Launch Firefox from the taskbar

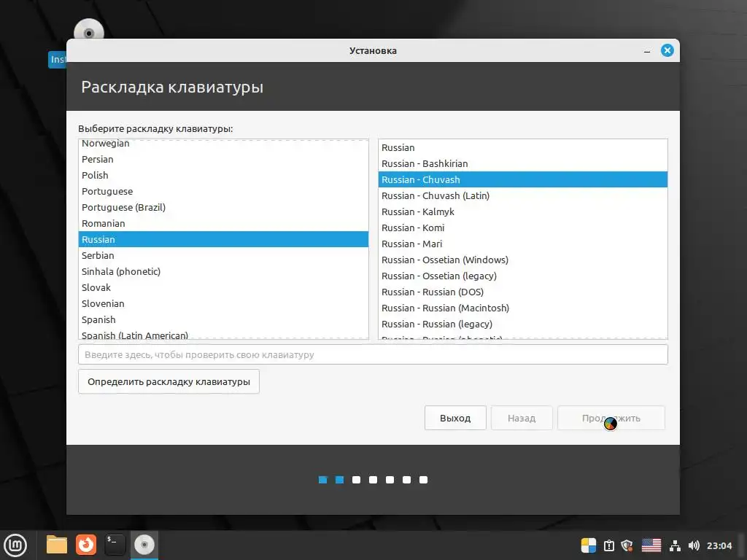click(86, 545)
